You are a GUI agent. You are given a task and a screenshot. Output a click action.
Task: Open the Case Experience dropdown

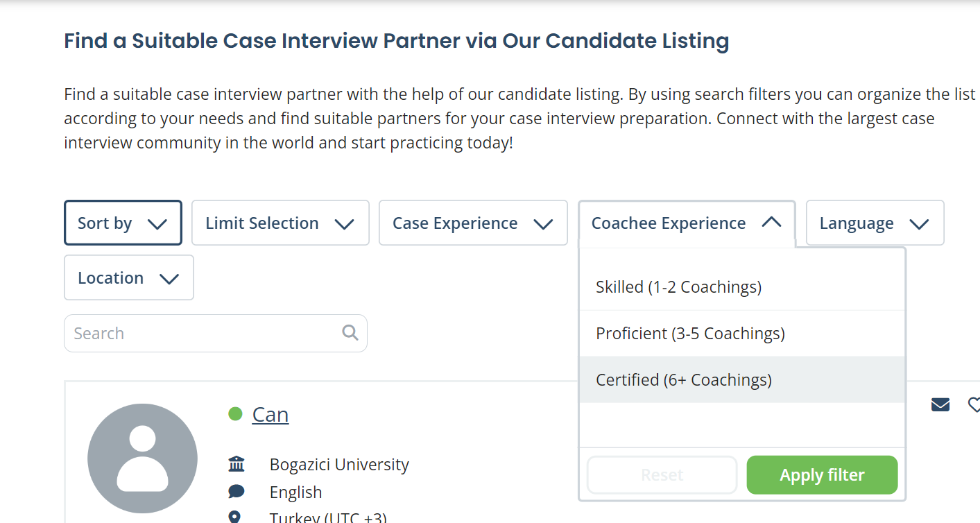click(473, 223)
